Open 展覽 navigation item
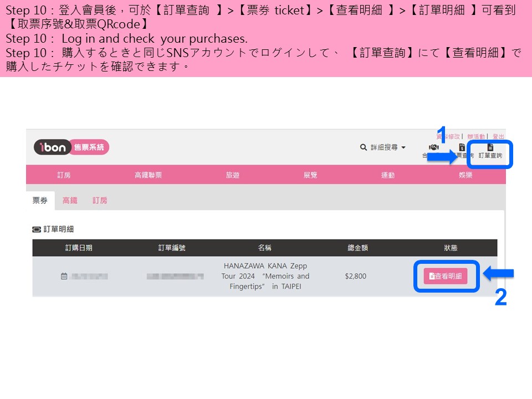The height and width of the screenshot is (399, 532). (x=310, y=175)
